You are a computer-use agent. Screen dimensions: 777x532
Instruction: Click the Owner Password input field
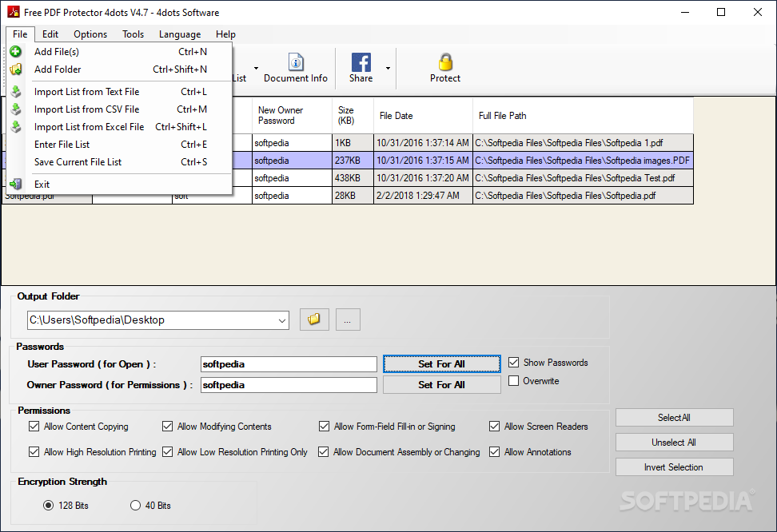pos(289,385)
